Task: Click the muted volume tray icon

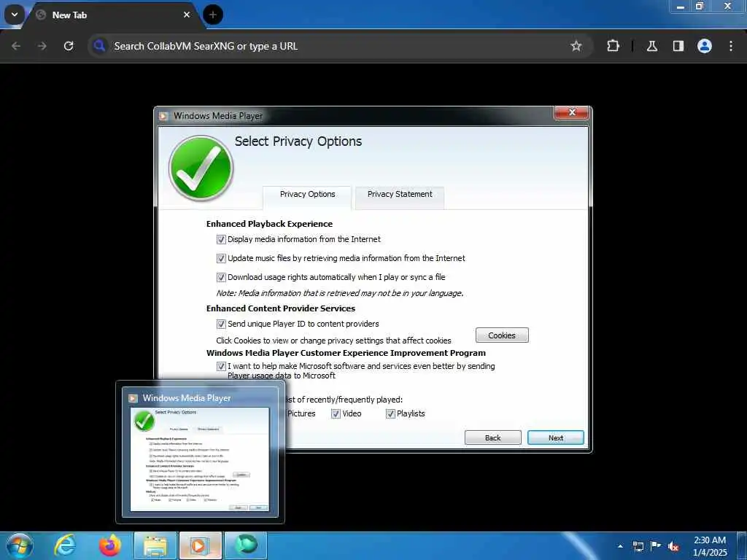Action: (x=673, y=546)
